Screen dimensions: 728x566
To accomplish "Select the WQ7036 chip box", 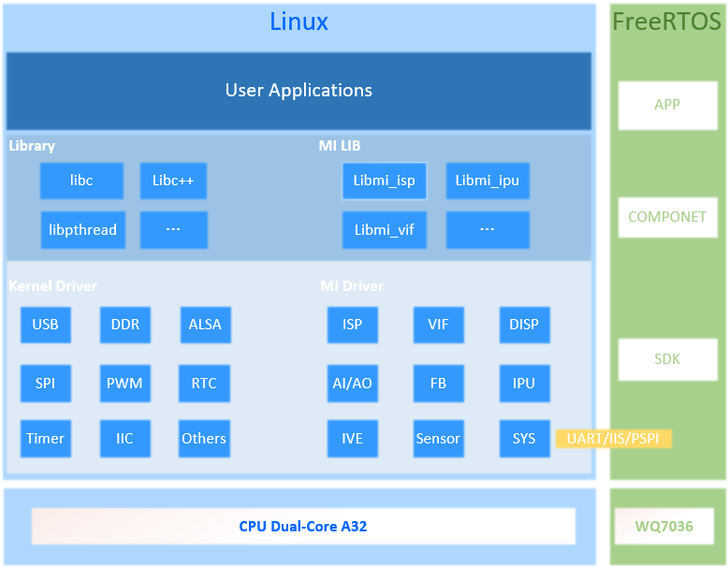I will tap(664, 526).
